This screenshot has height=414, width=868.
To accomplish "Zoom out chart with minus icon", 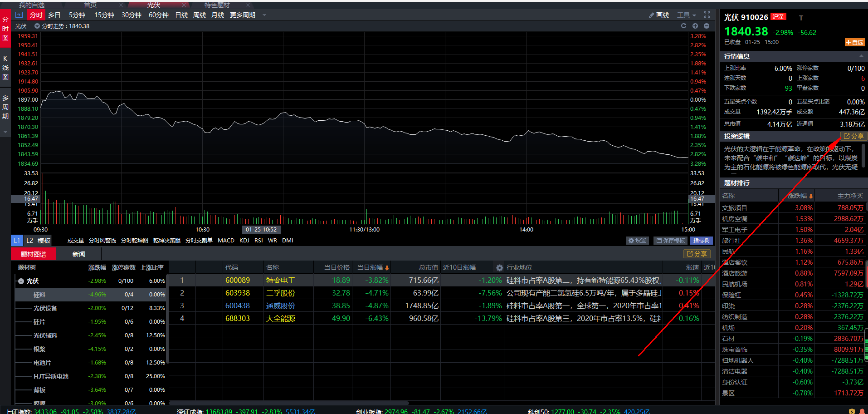I will 707,26.
